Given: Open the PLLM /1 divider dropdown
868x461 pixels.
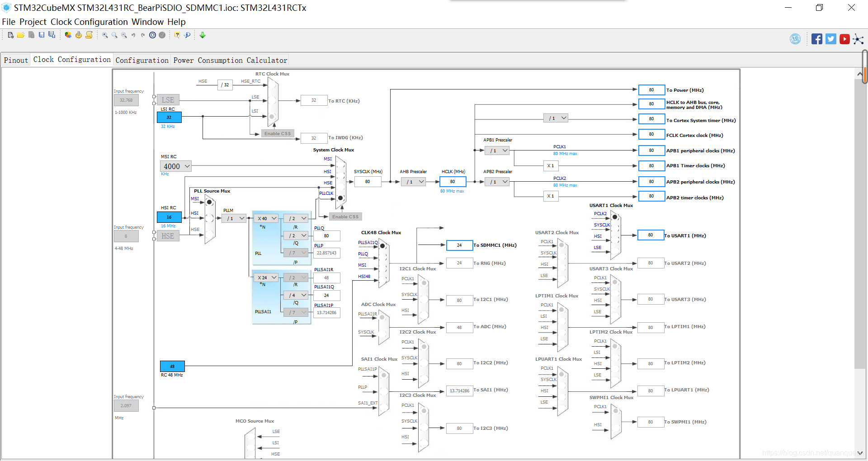Looking at the screenshot, I should (234, 218).
